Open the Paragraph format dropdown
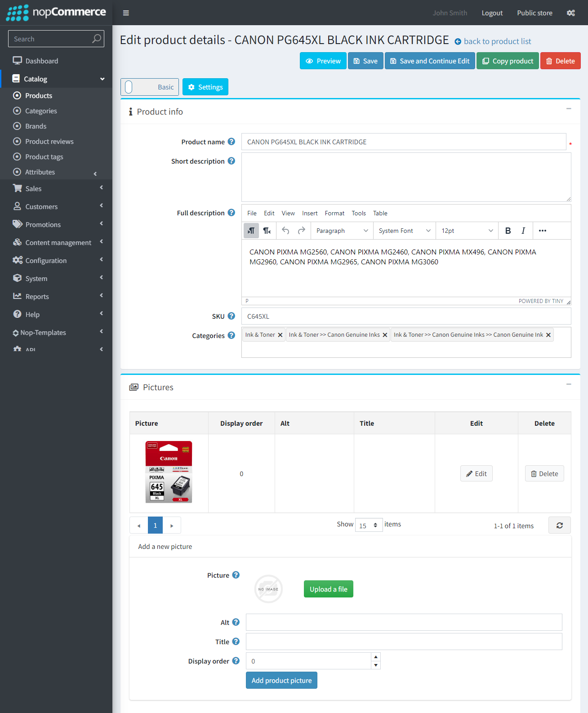Viewport: 588px width, 713px height. 341,231
